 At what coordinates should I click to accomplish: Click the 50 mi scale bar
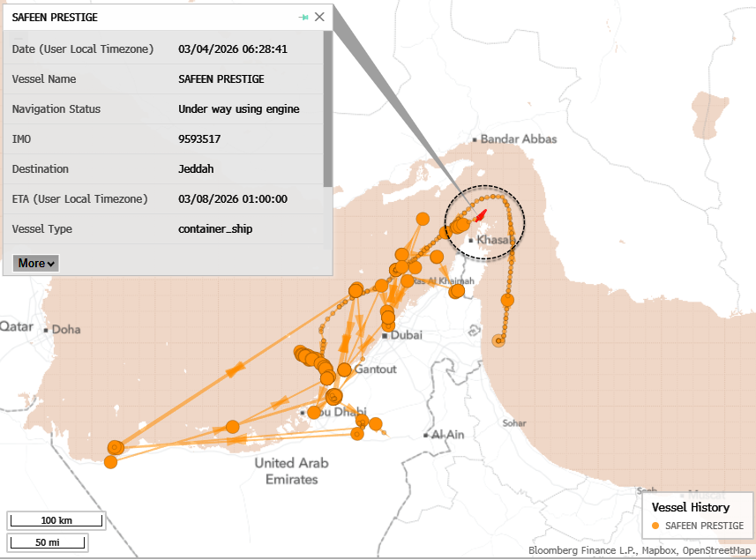click(48, 541)
